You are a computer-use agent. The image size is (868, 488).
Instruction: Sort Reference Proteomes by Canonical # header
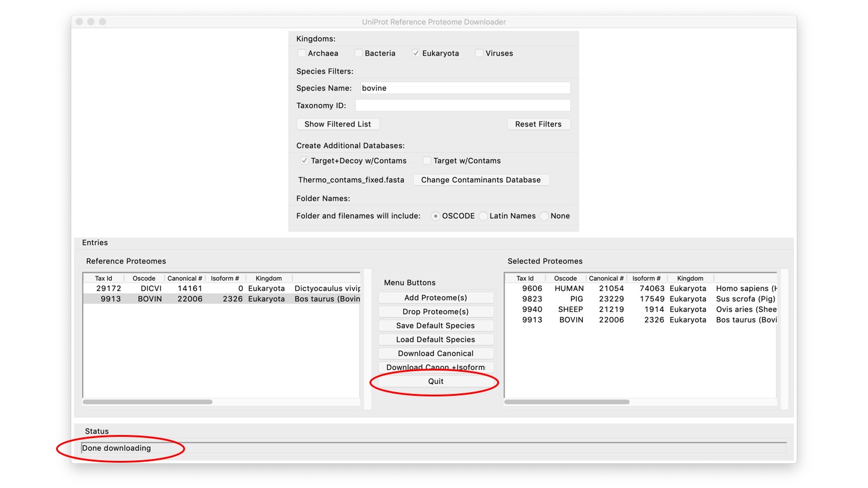[185, 278]
